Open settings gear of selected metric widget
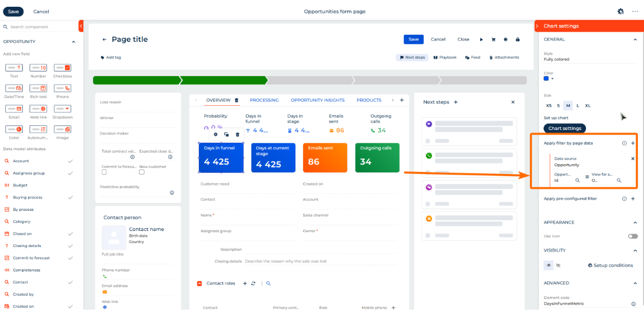The image size is (644, 318). 216,134
